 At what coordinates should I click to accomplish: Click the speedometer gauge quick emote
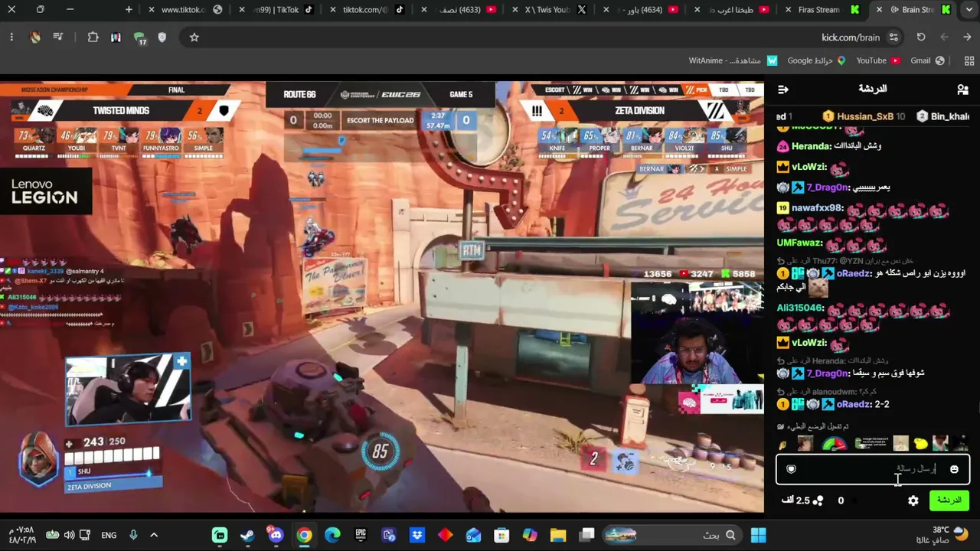tap(834, 444)
